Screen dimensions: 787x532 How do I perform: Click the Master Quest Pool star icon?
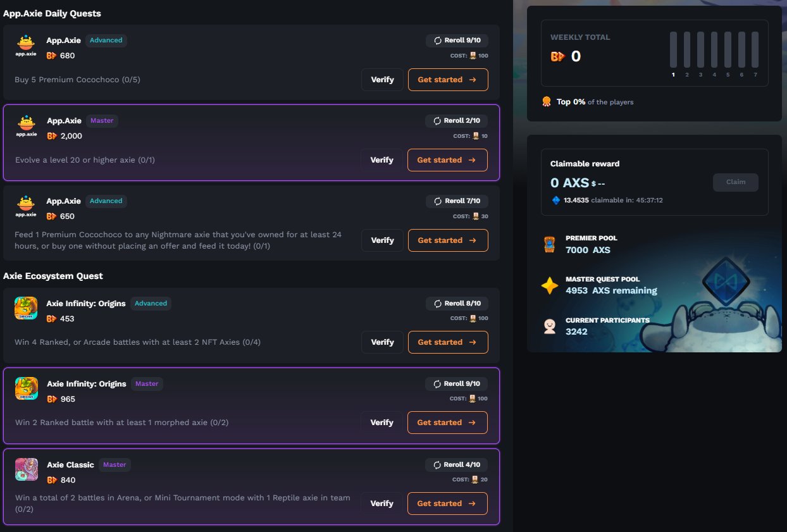550,286
